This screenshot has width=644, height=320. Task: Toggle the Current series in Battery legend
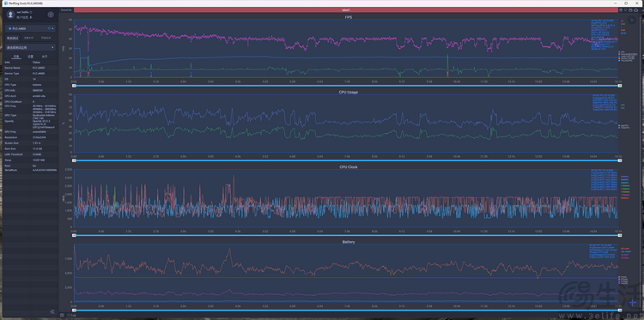click(623, 283)
